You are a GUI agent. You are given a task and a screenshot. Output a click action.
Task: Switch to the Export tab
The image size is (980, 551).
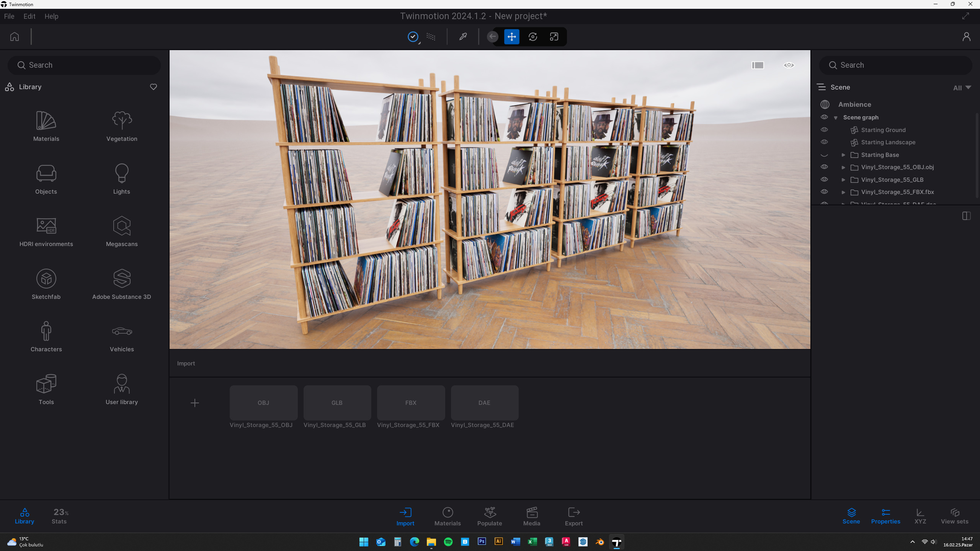tap(574, 517)
